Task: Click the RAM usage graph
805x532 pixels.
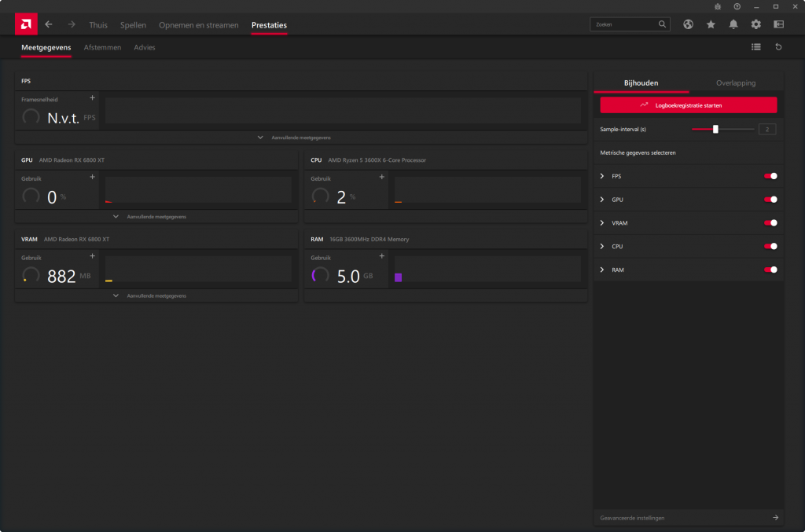Action: point(487,269)
